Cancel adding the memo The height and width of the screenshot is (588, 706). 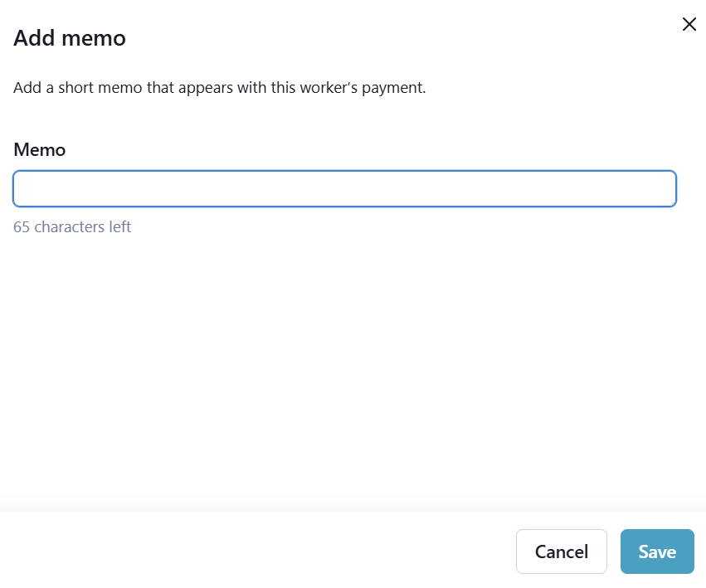(x=561, y=552)
